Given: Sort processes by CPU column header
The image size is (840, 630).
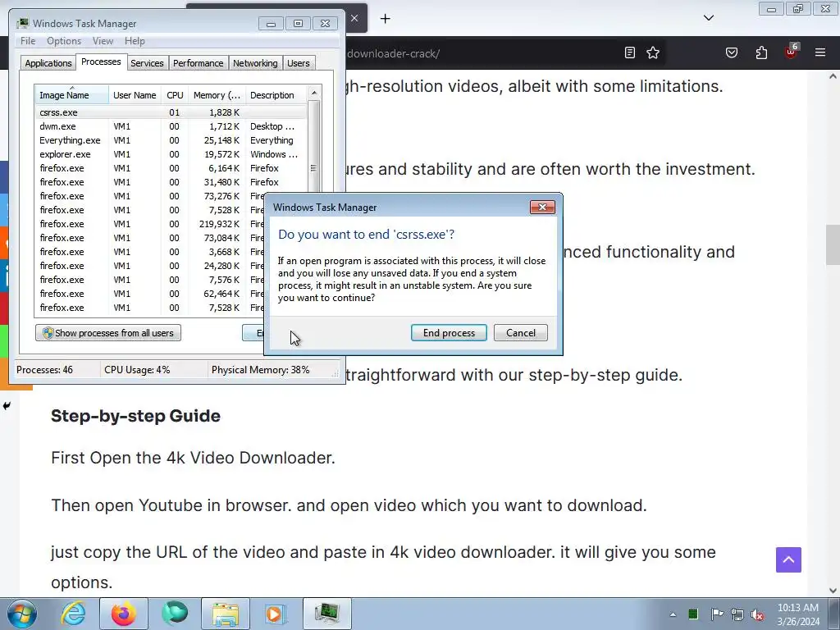Looking at the screenshot, I should coord(175,95).
